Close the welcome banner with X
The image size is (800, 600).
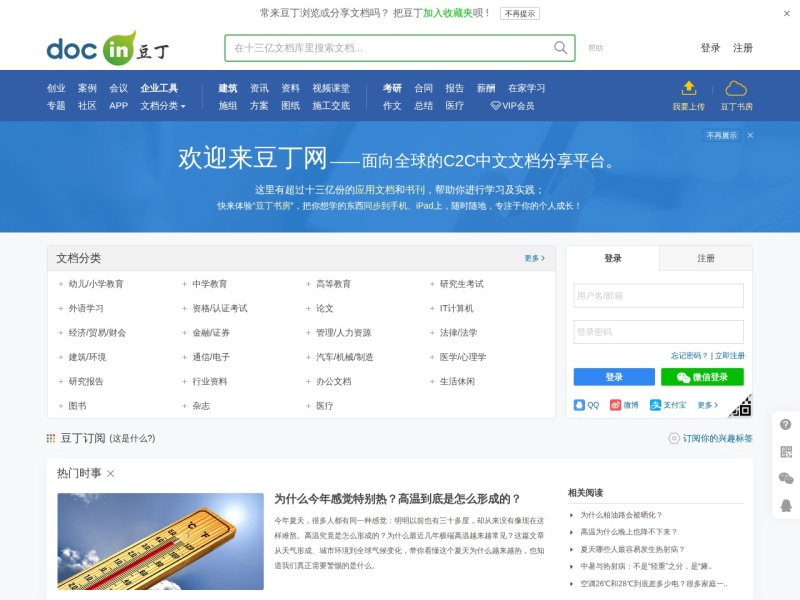[750, 135]
